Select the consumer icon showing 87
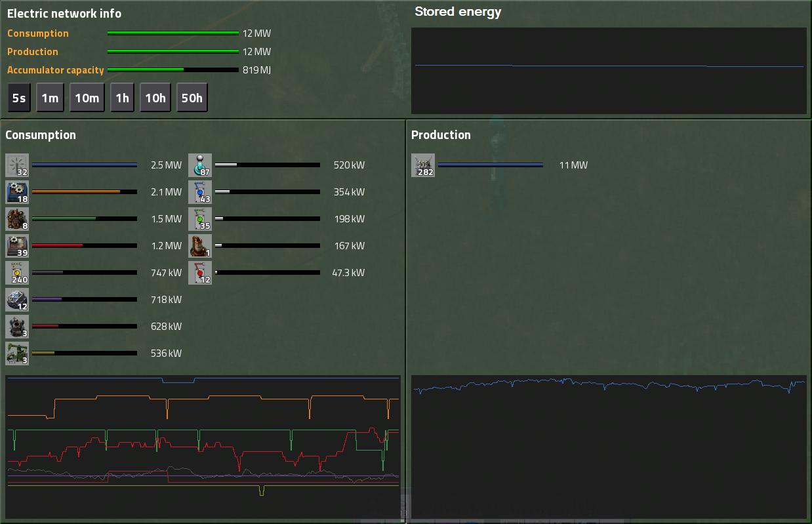The height and width of the screenshot is (524, 812). coord(200,165)
